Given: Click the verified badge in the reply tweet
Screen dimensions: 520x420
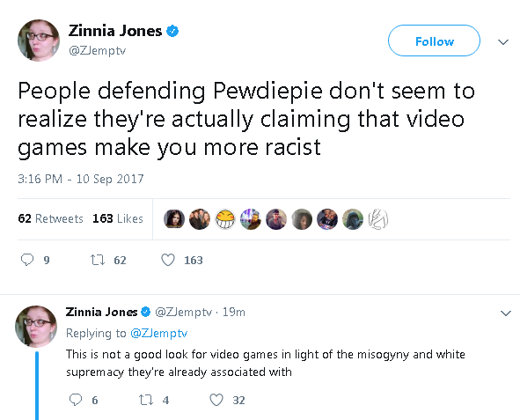Looking at the screenshot, I should 145,312.
